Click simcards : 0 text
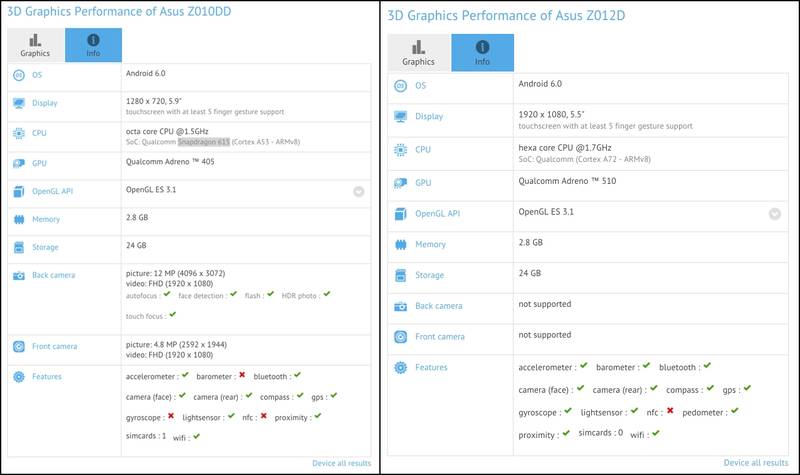The width and height of the screenshot is (800, 475). pos(601,433)
